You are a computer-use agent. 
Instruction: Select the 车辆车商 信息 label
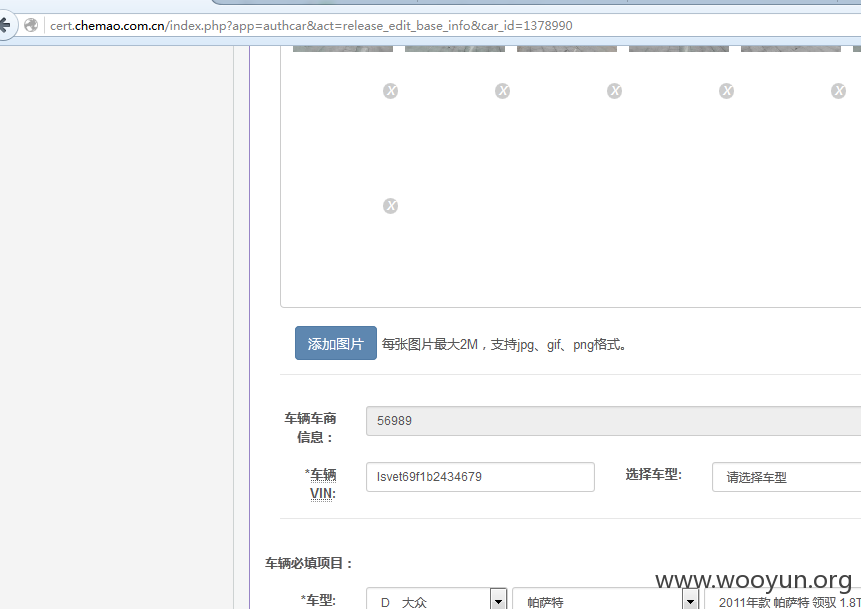(x=310, y=428)
